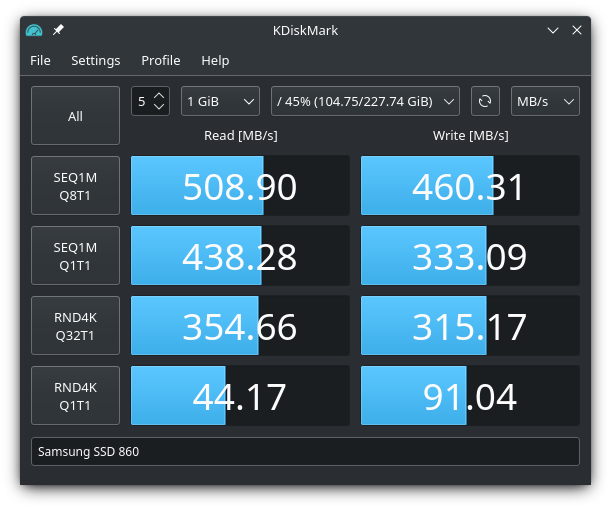The width and height of the screenshot is (611, 509).
Task: Open the Profile menu
Action: coord(161,60)
